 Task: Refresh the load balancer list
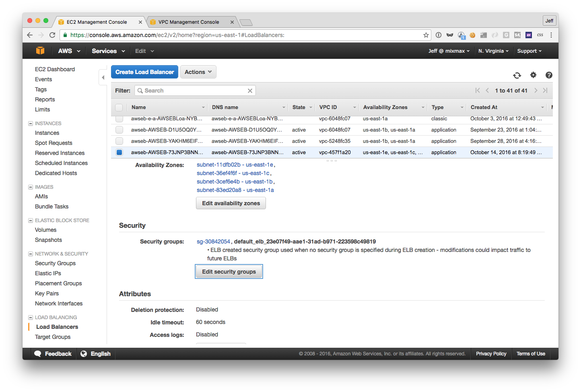click(x=517, y=75)
